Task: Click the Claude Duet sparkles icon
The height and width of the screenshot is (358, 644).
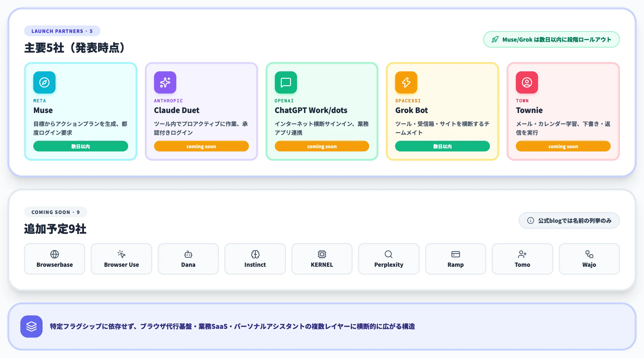Action: 165,82
